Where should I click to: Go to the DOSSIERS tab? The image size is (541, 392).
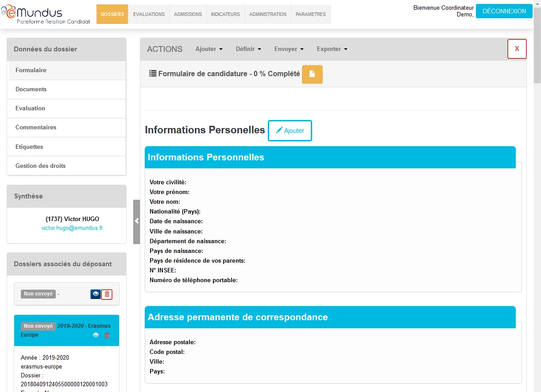tap(112, 14)
